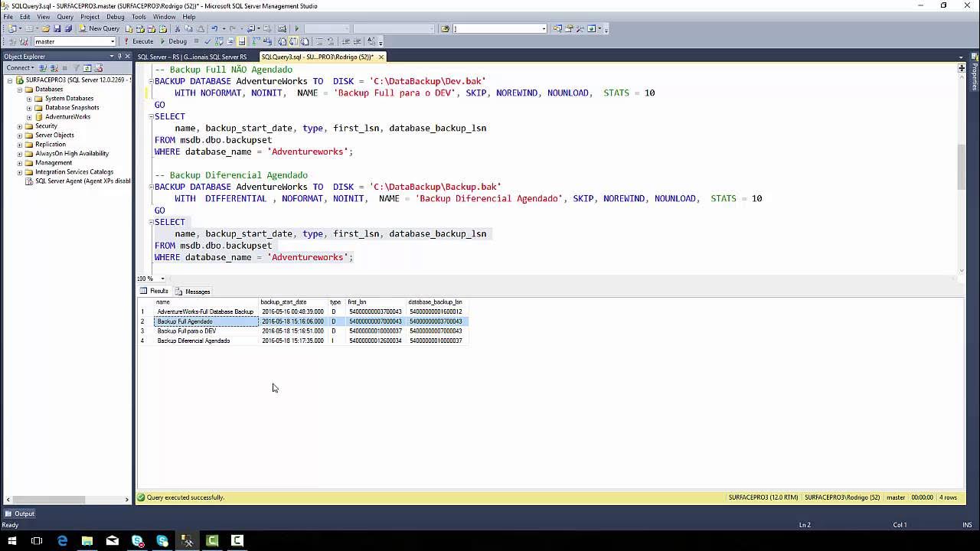Click the Undo toolbar icon
Screen dimensions: 980x551
[214, 28]
